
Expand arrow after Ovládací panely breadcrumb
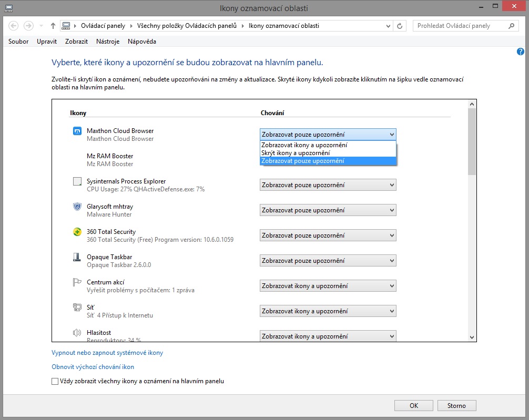pos(131,26)
